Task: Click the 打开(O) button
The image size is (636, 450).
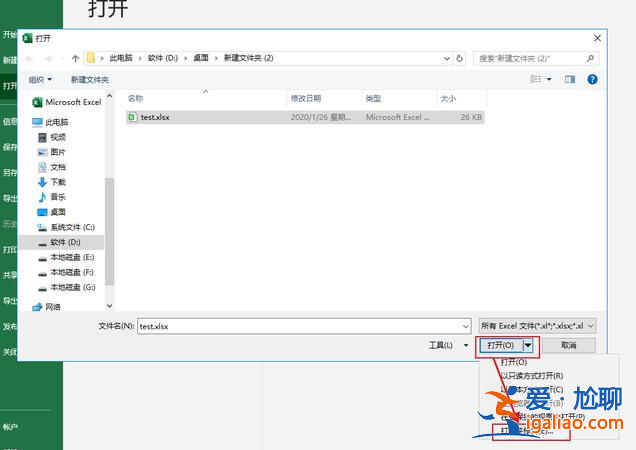Action: (x=501, y=345)
